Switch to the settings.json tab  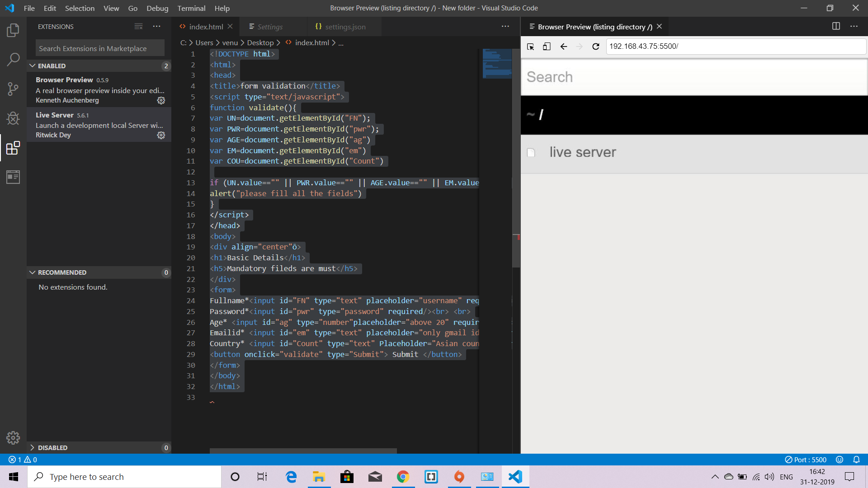[345, 27]
